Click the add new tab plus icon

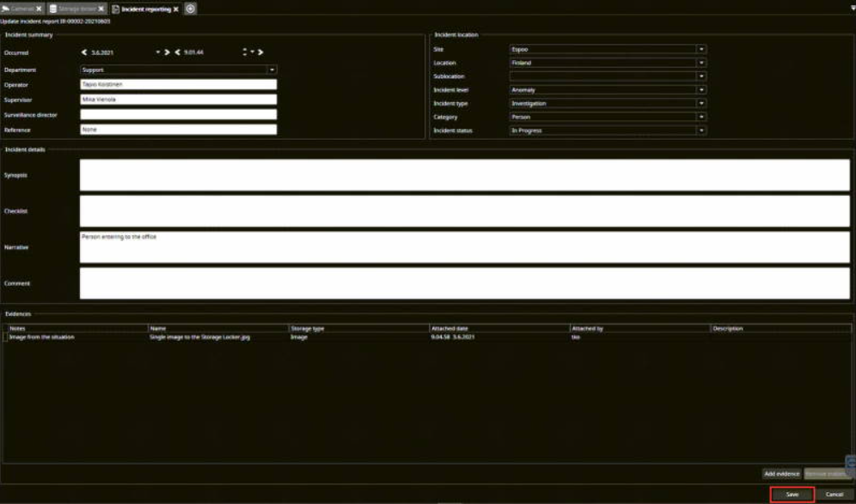(x=190, y=9)
